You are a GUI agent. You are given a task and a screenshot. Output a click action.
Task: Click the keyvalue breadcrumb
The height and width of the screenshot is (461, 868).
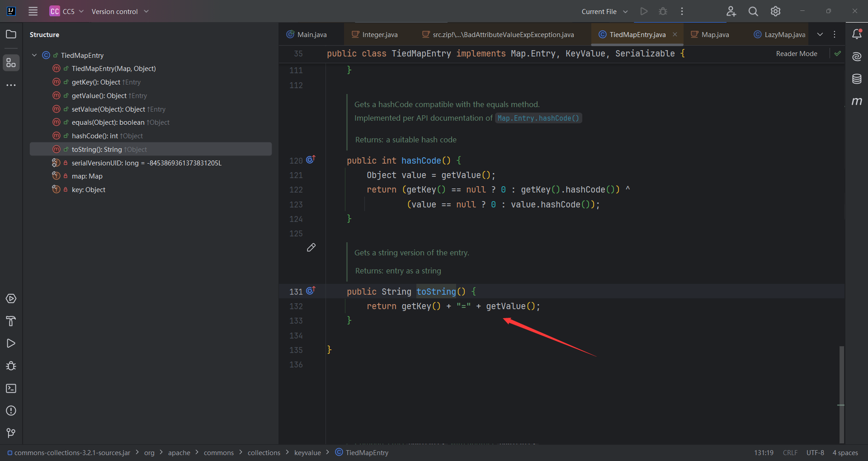point(307,452)
